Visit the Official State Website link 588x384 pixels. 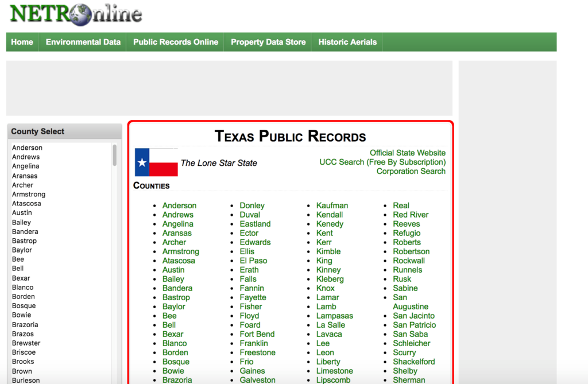tap(408, 153)
